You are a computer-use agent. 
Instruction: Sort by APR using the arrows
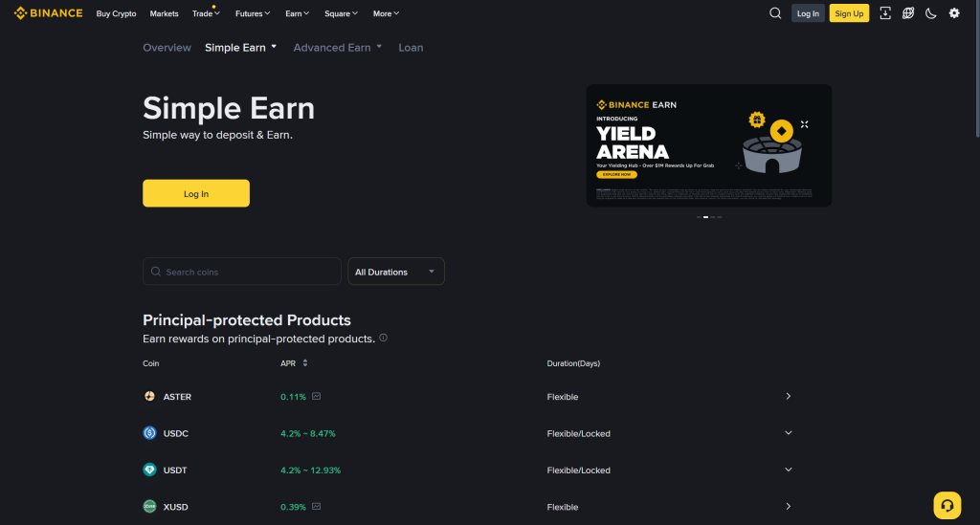click(305, 362)
